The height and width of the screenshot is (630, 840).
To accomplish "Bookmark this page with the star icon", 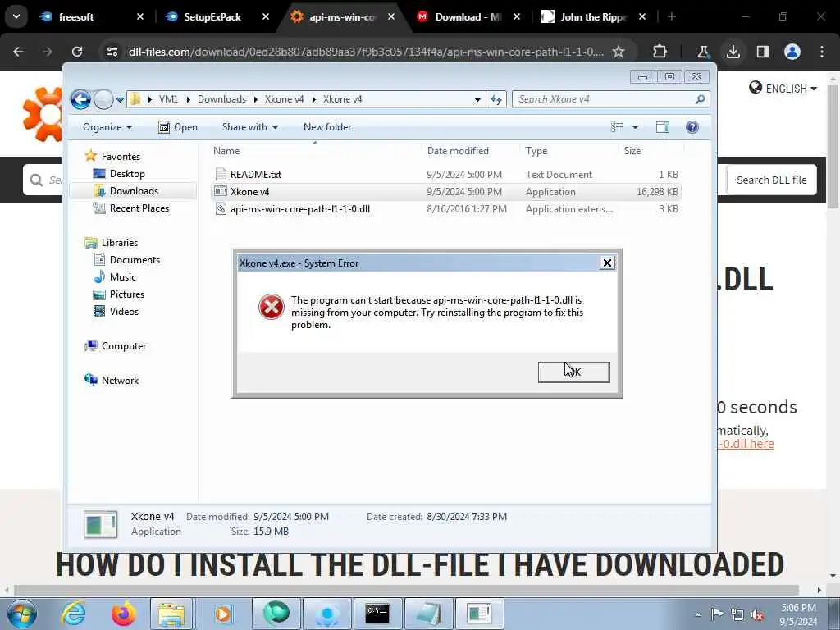I will click(x=619, y=52).
